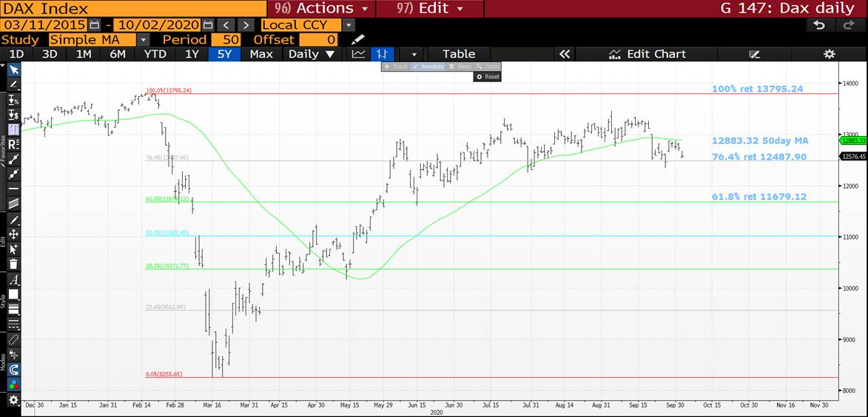Viewport: 868px width, 417px height.
Task: Select the parallel channel tool
Action: [x=14, y=203]
